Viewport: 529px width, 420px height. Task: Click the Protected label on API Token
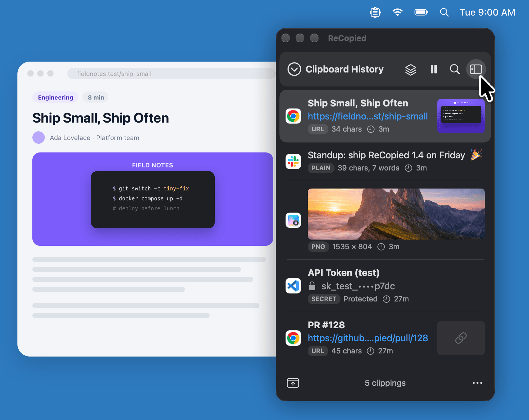point(360,299)
